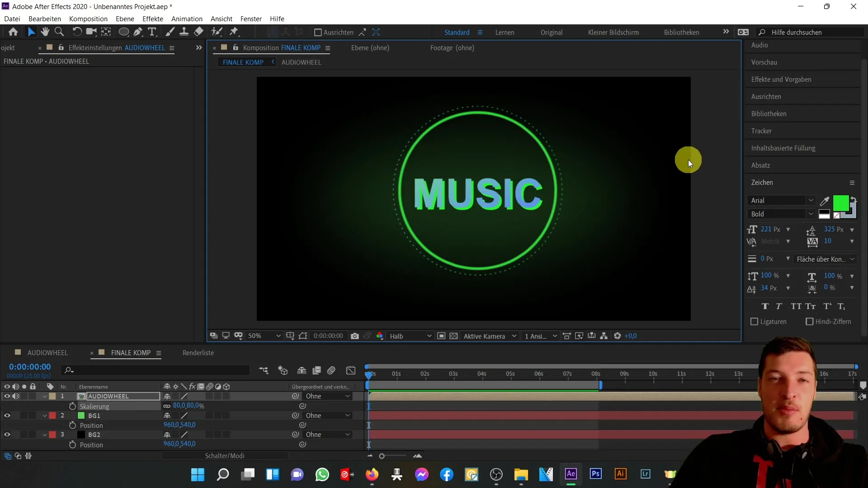Toggle scale constrain link on Skalierung
This screenshot has width=868, height=488.
167,406
